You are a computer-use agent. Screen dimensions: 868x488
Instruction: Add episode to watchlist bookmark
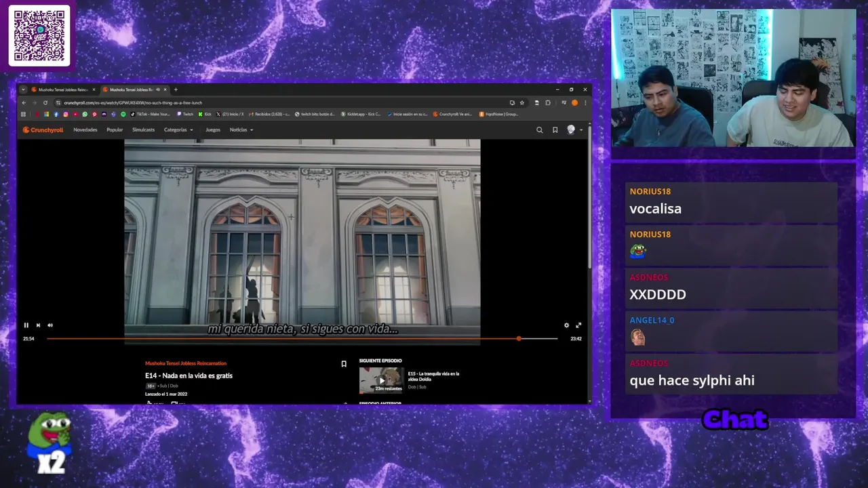click(344, 364)
